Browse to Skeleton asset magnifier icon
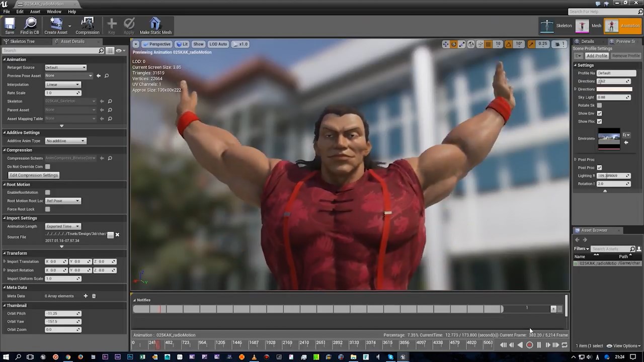Image resolution: width=644 pixels, height=362 pixels. [110, 101]
